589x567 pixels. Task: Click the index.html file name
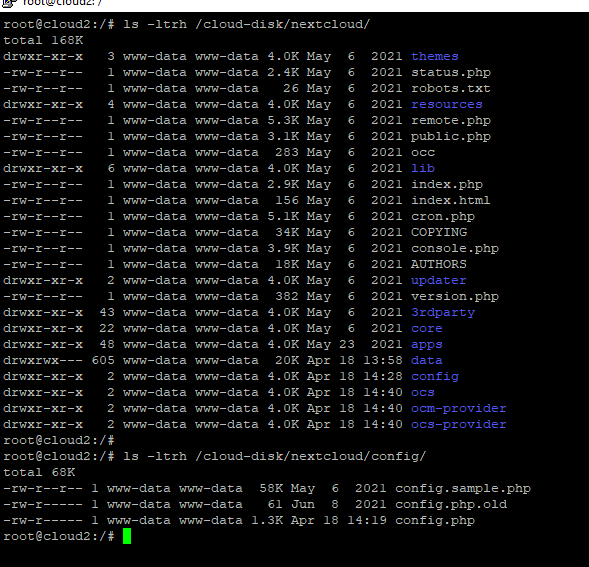450,200
